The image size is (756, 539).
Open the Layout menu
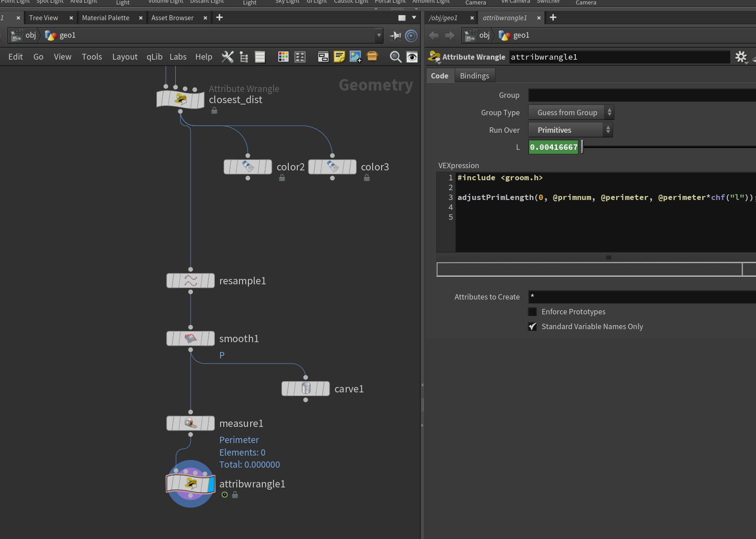(x=125, y=57)
